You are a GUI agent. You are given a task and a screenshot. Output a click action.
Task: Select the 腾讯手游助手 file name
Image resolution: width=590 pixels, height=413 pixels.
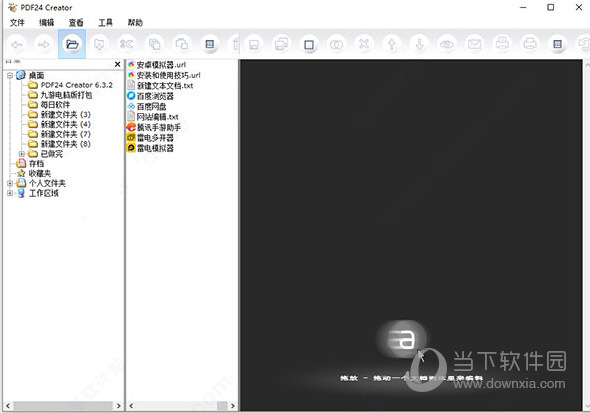[x=158, y=127]
